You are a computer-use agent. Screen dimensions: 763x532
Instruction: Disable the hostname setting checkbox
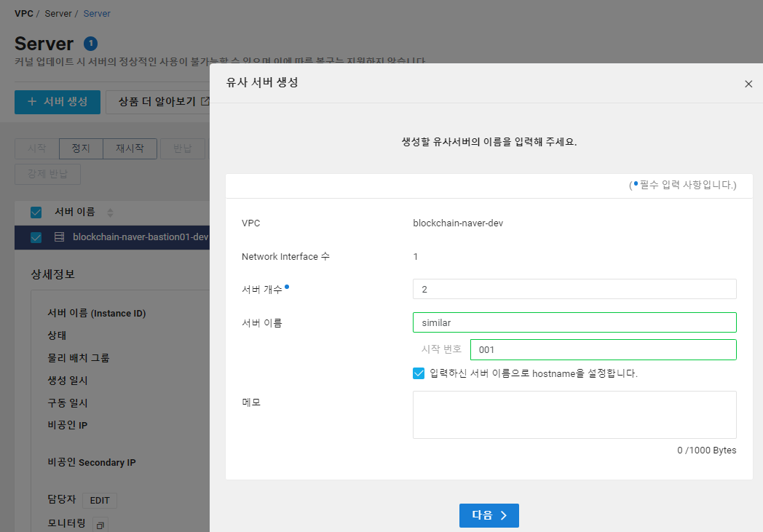click(419, 373)
